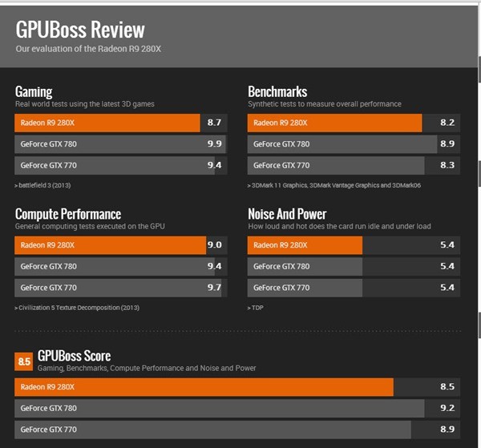Image resolution: width=481 pixels, height=448 pixels.
Task: Click the Compute Performance score 9.7
Action: pos(214,288)
